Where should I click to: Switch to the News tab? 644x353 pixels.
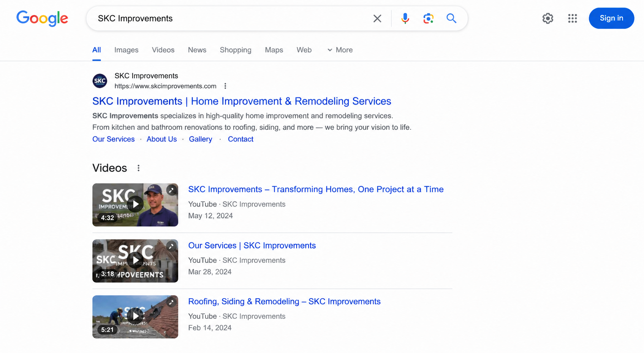coord(197,50)
